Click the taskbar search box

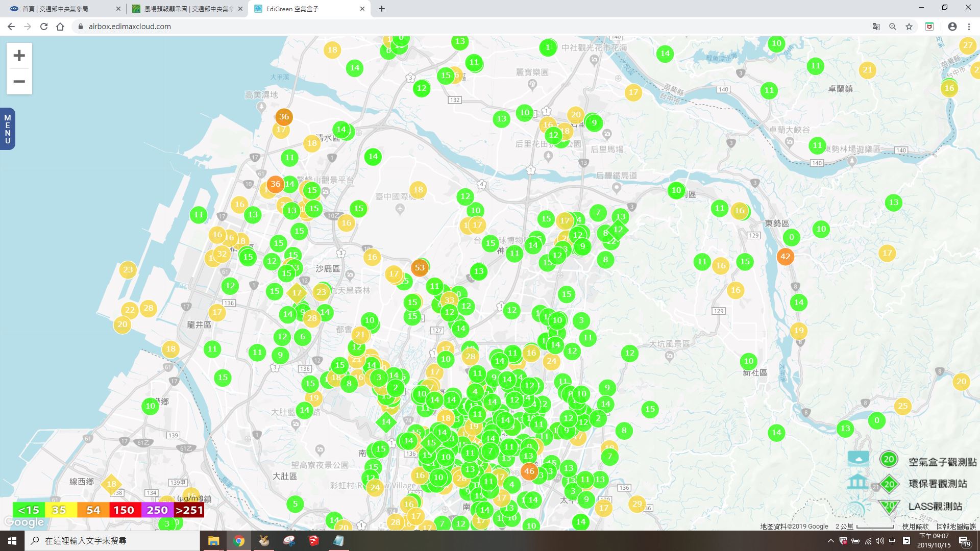(112, 541)
